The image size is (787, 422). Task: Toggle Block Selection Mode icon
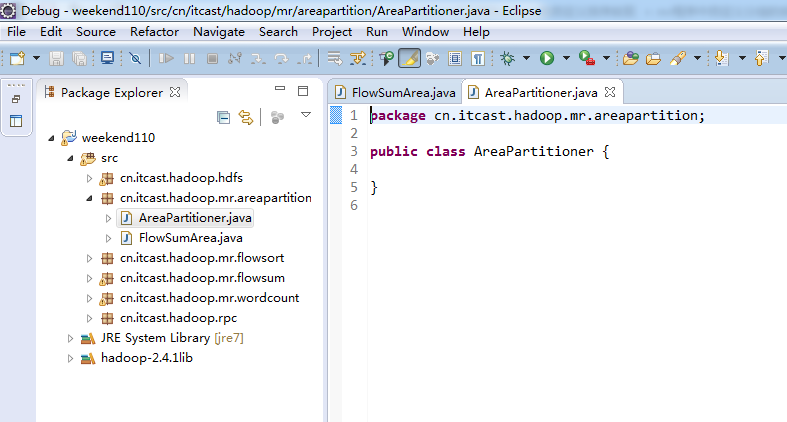click(x=455, y=59)
